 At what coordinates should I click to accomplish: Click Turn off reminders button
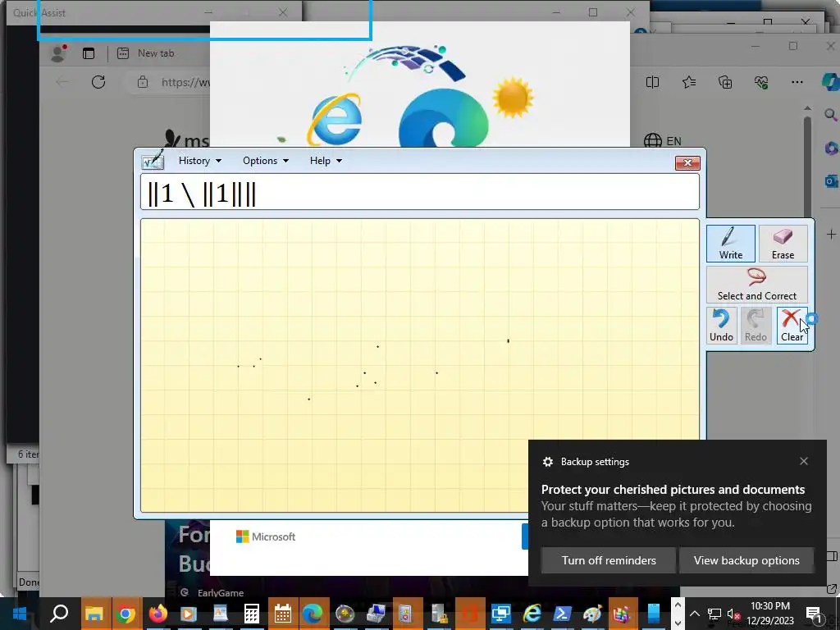point(609,560)
